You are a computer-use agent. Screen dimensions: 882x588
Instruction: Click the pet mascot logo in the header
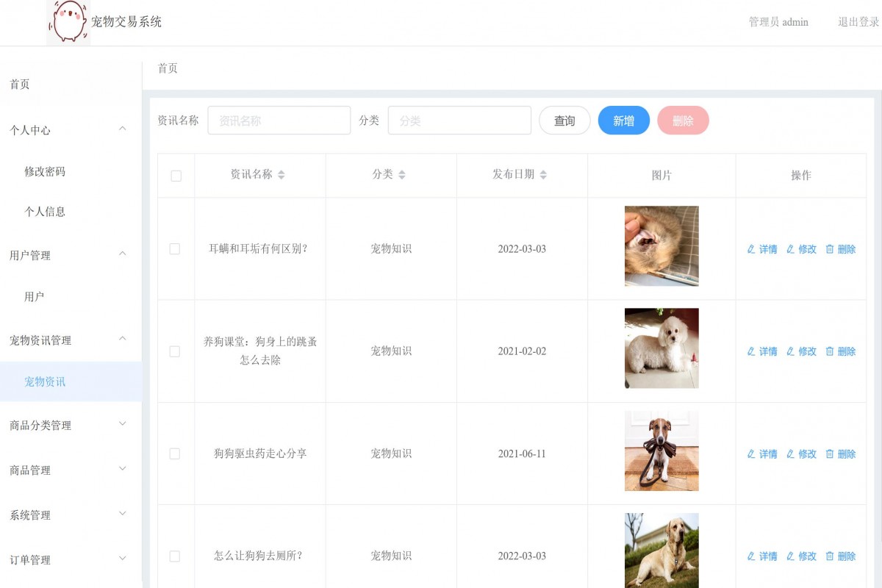(68, 19)
